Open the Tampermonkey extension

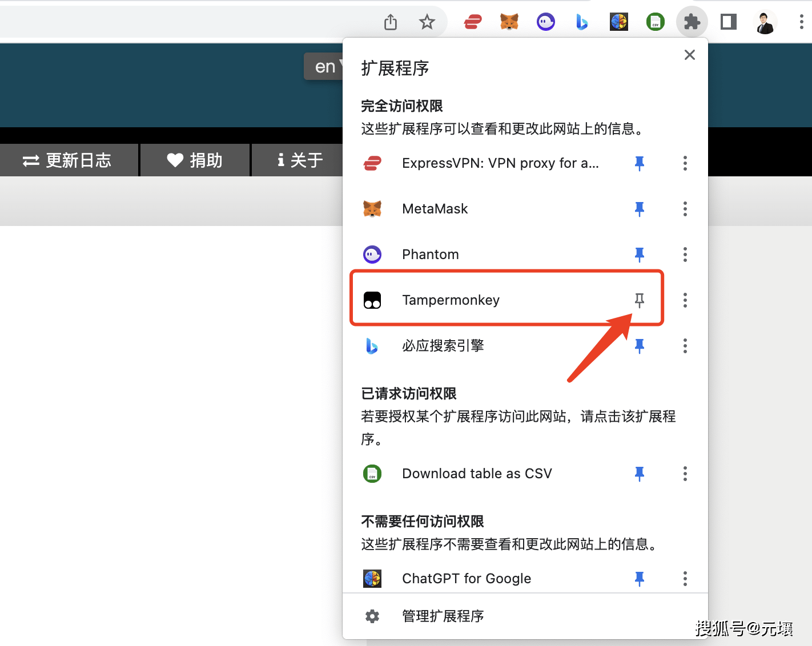451,300
